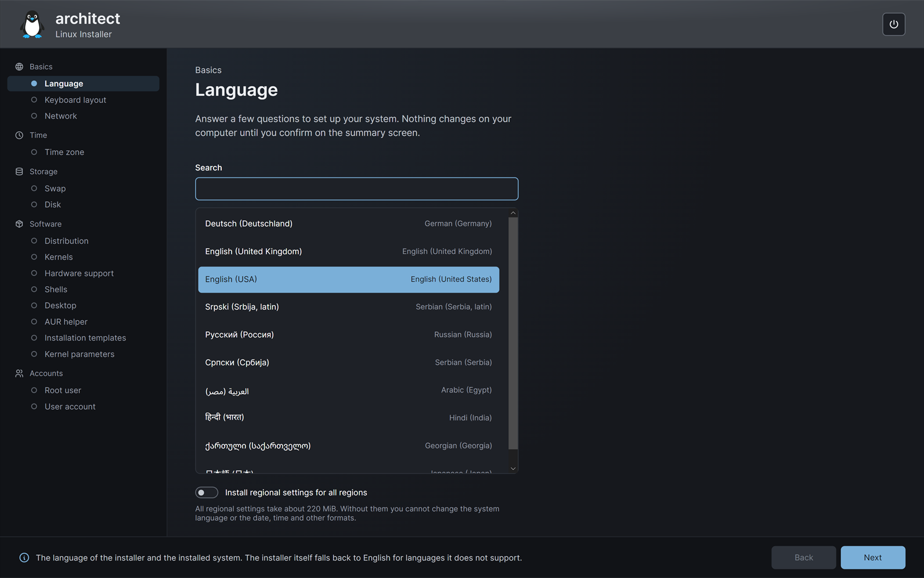This screenshot has height=578, width=924.
Task: Go to Hardware support step
Action: click(83, 273)
